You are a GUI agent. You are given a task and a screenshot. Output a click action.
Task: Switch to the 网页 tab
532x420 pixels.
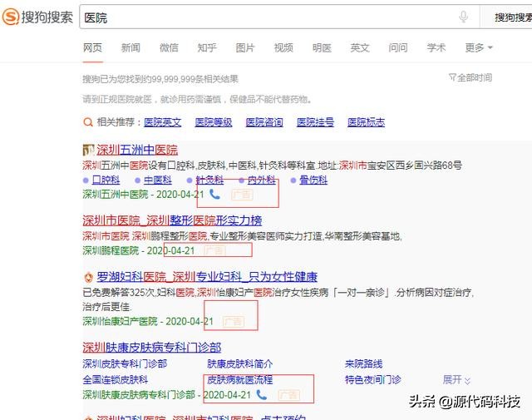[x=92, y=47]
